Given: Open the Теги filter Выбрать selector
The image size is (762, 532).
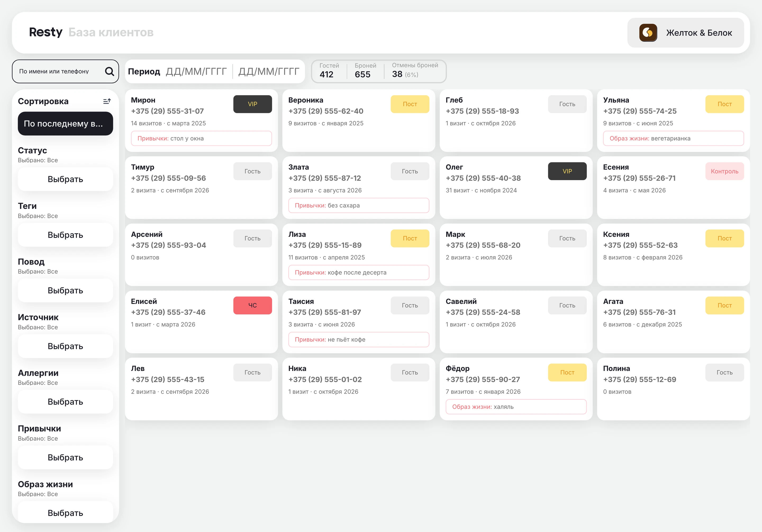Looking at the screenshot, I should coord(65,235).
